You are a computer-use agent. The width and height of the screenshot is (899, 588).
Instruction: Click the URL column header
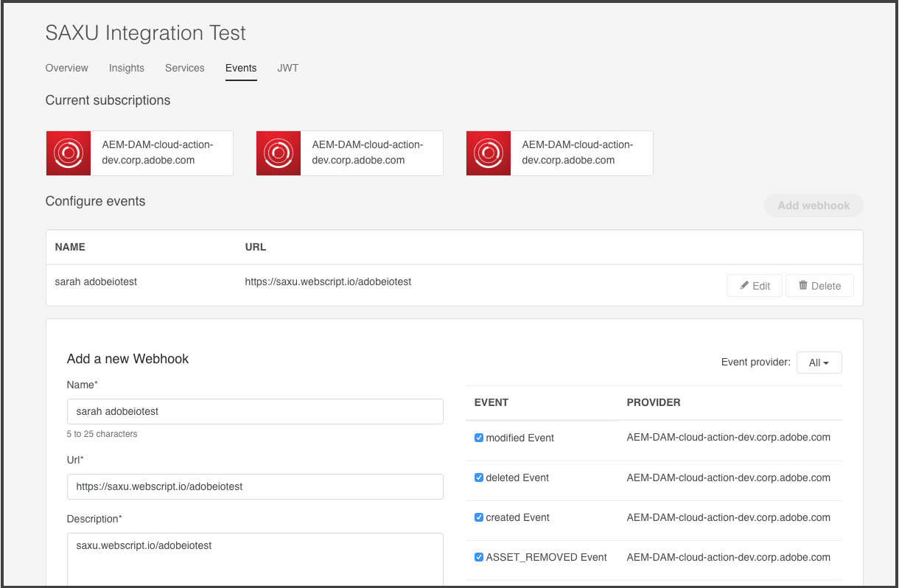pyautogui.click(x=256, y=247)
